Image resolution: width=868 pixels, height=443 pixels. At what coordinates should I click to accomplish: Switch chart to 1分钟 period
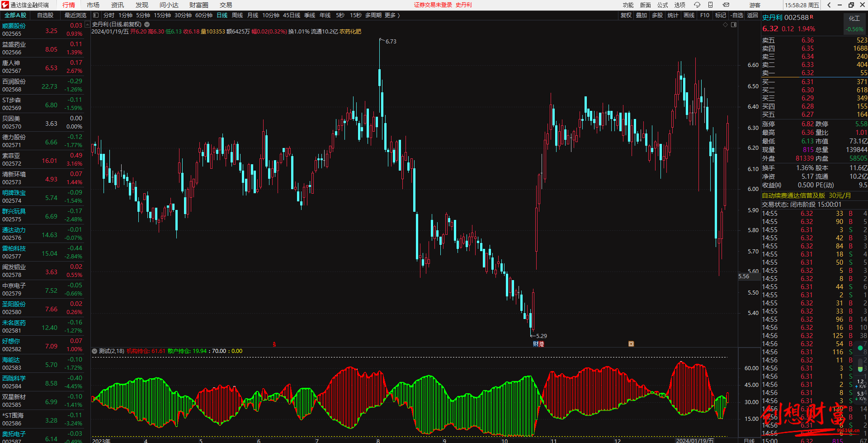click(125, 15)
